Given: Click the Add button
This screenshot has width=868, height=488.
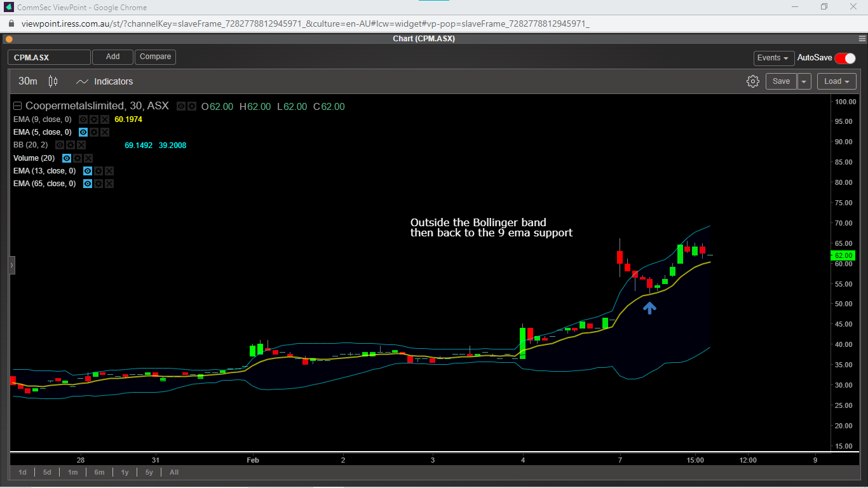Looking at the screenshot, I should [112, 57].
